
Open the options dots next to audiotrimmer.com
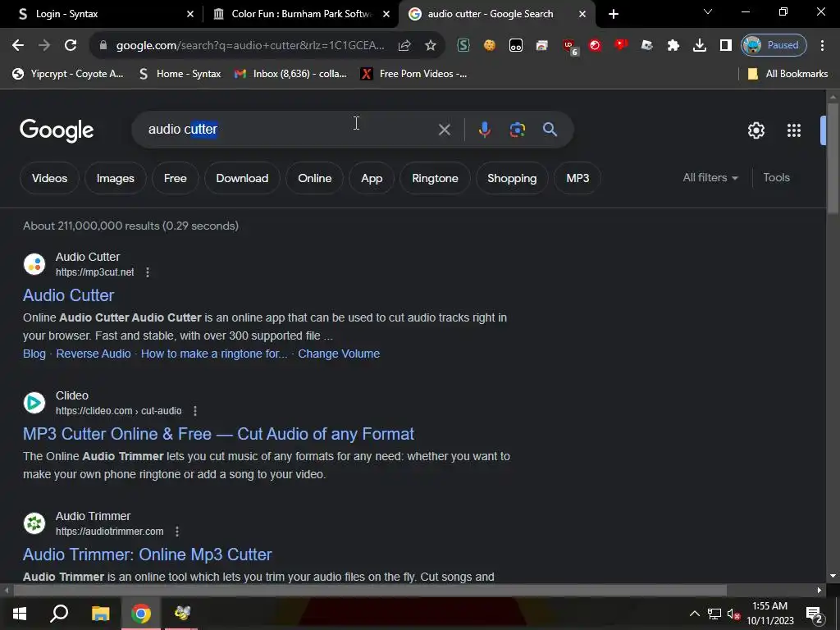(x=177, y=532)
